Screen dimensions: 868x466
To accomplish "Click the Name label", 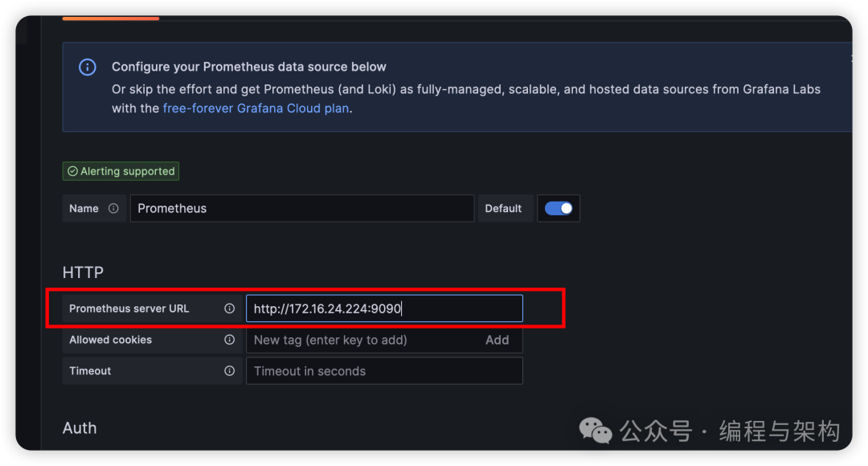I will 84,208.
